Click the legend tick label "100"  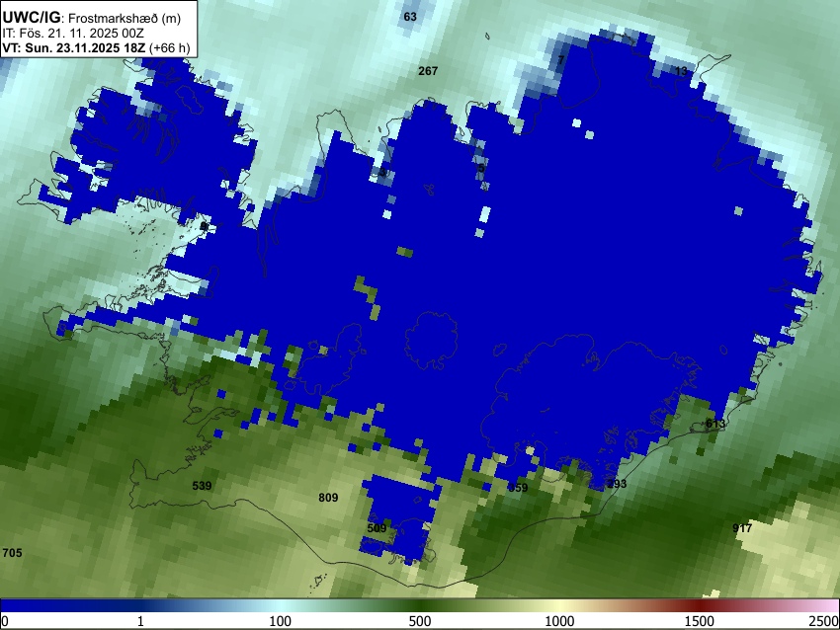pos(281,621)
